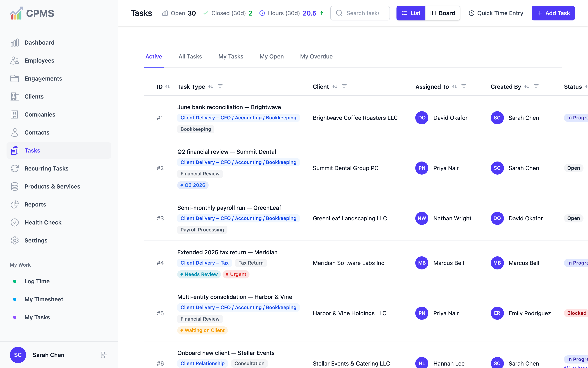This screenshot has height=368, width=588.
Task: Click the CPMS logo icon
Action: click(16, 13)
